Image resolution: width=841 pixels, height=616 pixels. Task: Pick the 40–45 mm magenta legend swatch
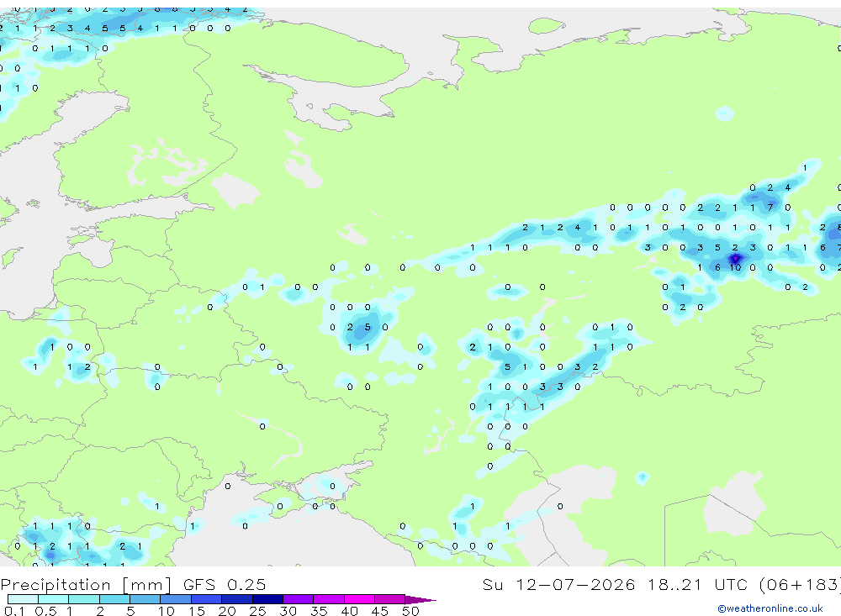[359, 599]
